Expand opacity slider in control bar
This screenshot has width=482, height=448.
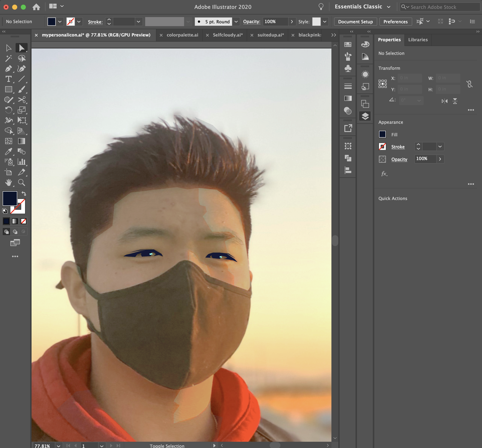(x=292, y=22)
